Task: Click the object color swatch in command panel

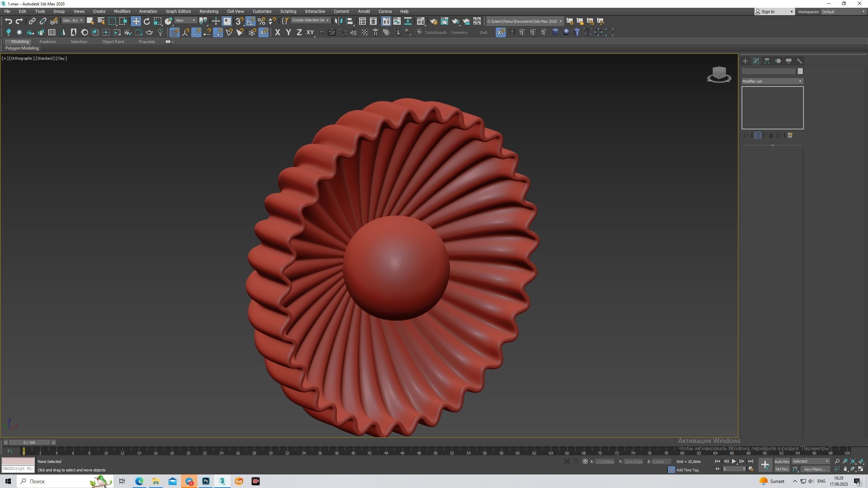Action: [800, 71]
